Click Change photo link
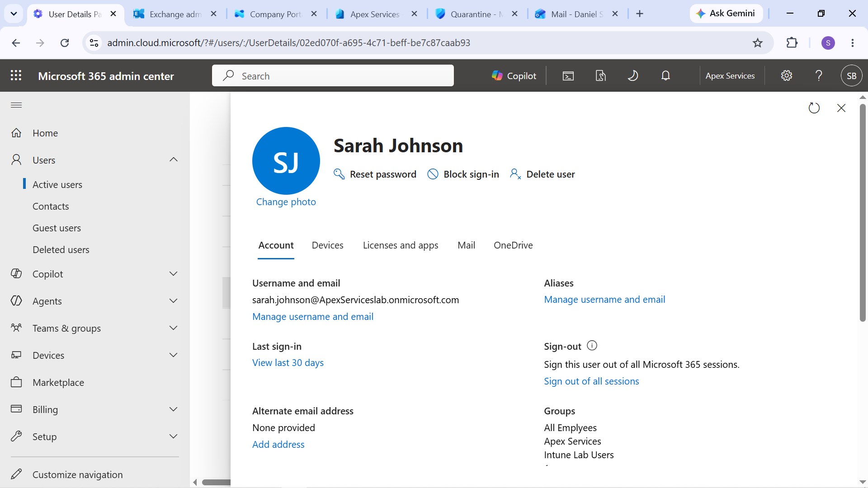868x488 pixels. [x=286, y=202]
